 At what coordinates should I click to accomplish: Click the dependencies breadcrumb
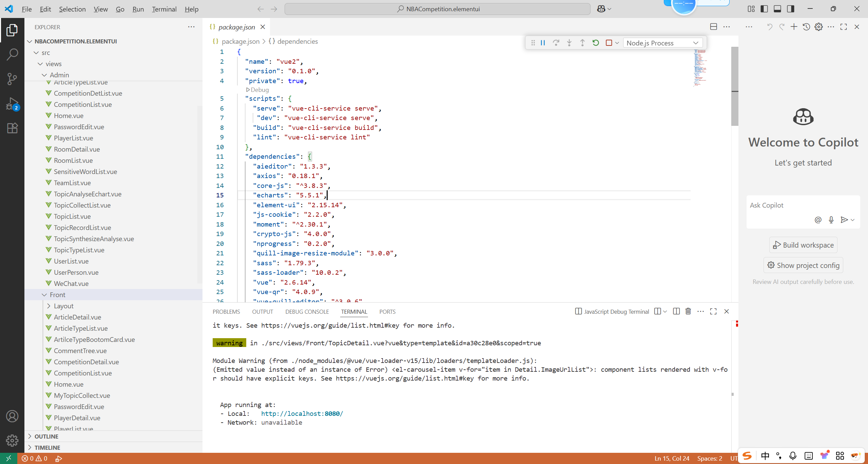[x=297, y=41]
